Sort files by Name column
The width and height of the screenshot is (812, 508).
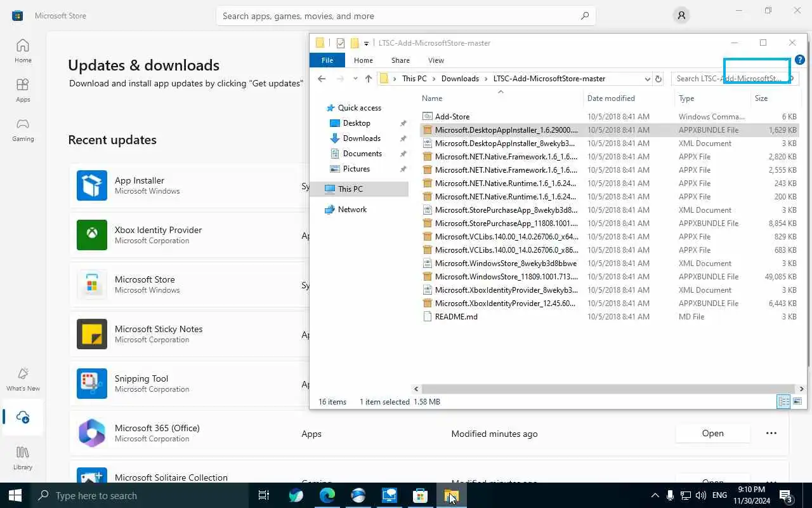pos(501,98)
